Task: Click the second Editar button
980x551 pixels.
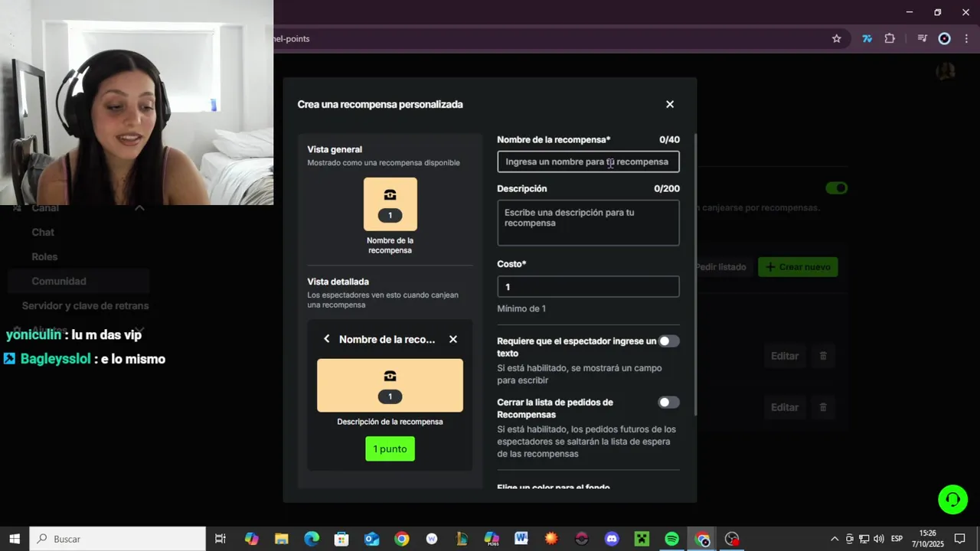Action: click(784, 407)
